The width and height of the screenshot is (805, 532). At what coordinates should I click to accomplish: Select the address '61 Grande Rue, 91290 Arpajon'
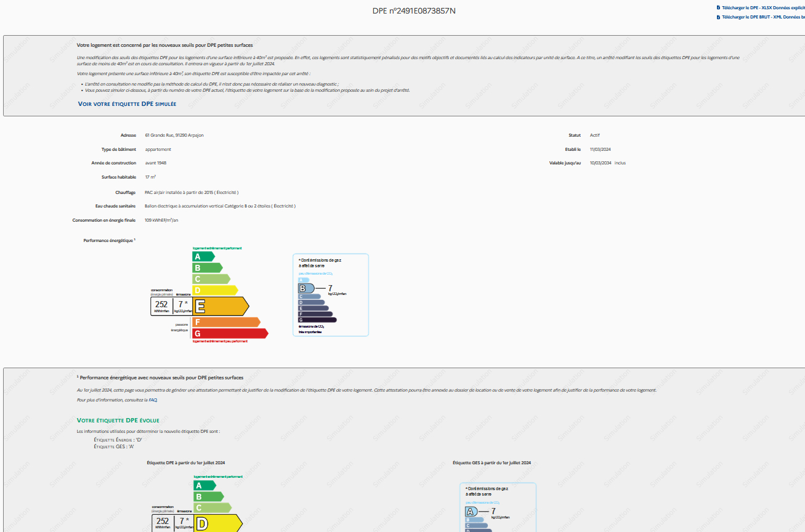(174, 135)
